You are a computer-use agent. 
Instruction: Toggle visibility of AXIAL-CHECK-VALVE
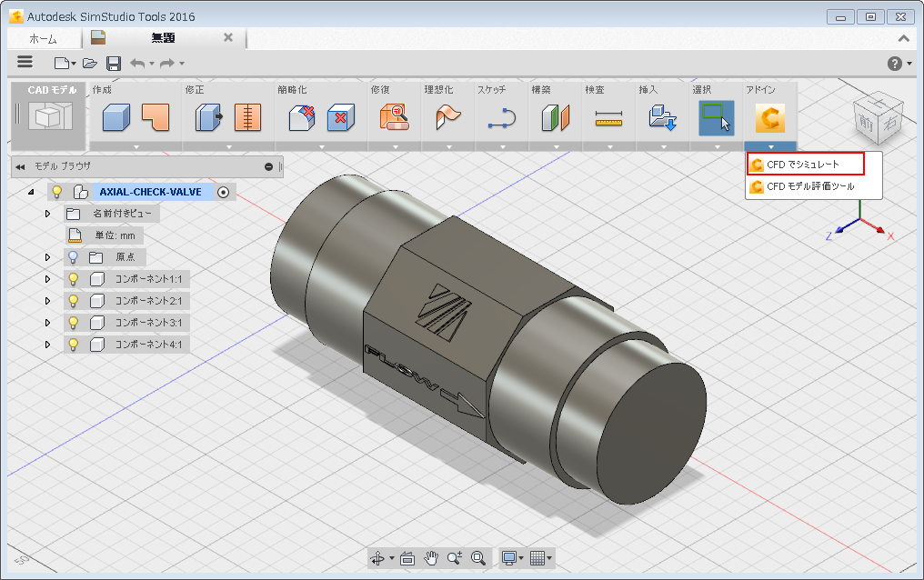tap(57, 192)
